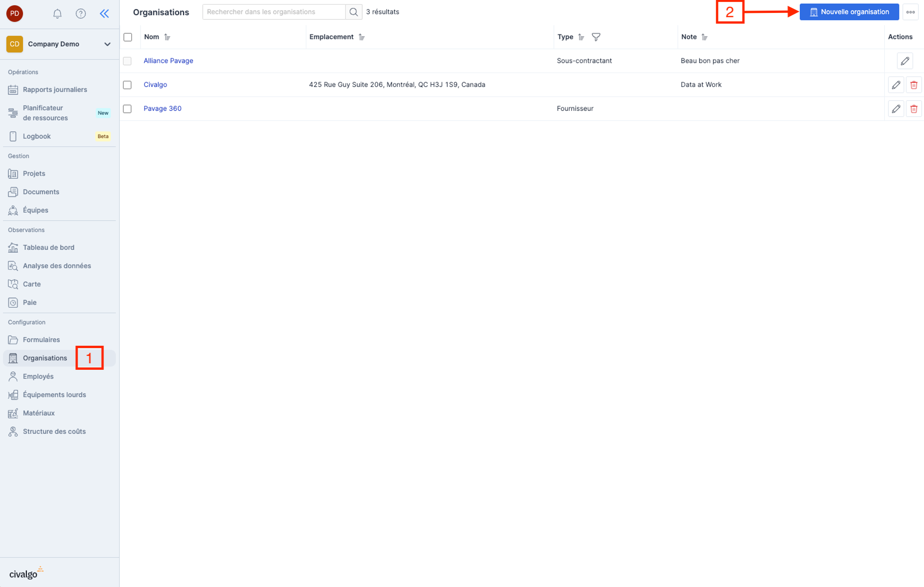Sort by the Nom column
Image resolution: width=924 pixels, height=587 pixels.
[x=167, y=37]
